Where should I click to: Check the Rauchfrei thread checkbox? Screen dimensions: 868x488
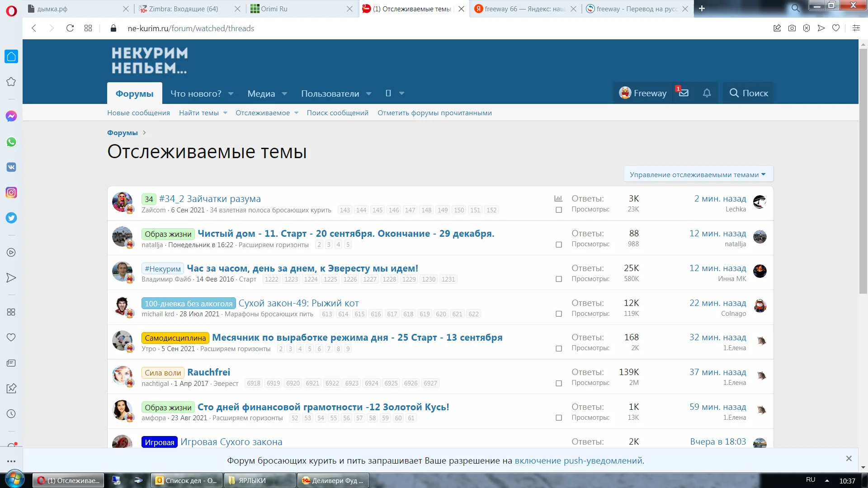[x=559, y=384]
